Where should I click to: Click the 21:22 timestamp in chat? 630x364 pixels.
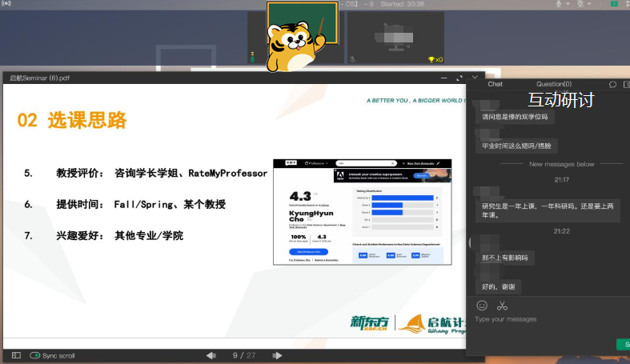coord(561,231)
